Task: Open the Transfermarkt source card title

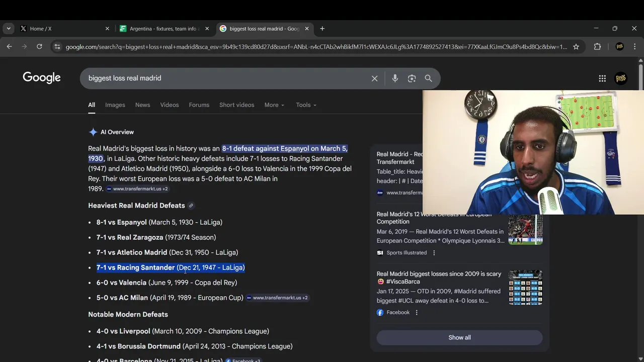Action: pos(400,158)
